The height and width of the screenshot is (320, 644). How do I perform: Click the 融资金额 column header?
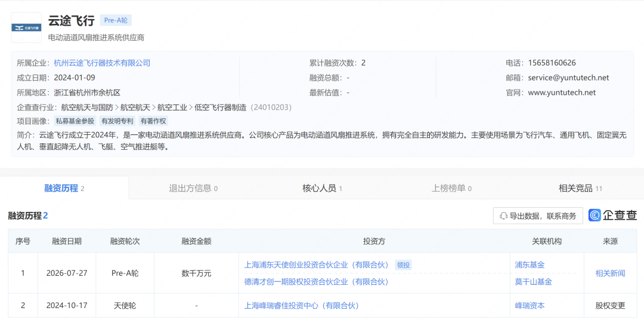point(196,241)
